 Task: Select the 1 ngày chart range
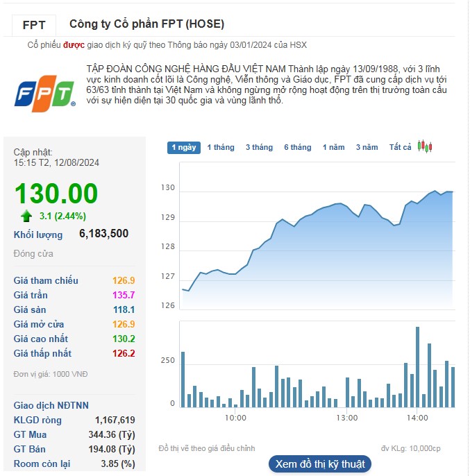(184, 148)
